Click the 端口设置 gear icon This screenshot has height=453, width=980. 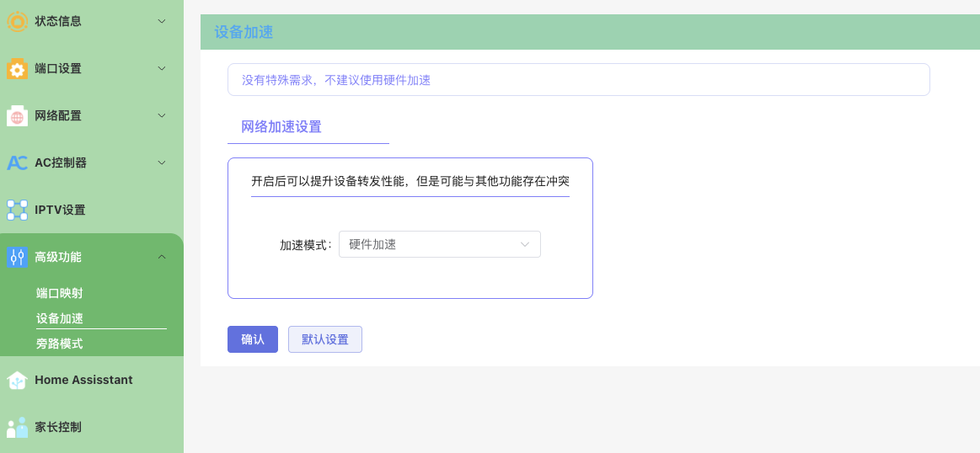click(x=17, y=68)
